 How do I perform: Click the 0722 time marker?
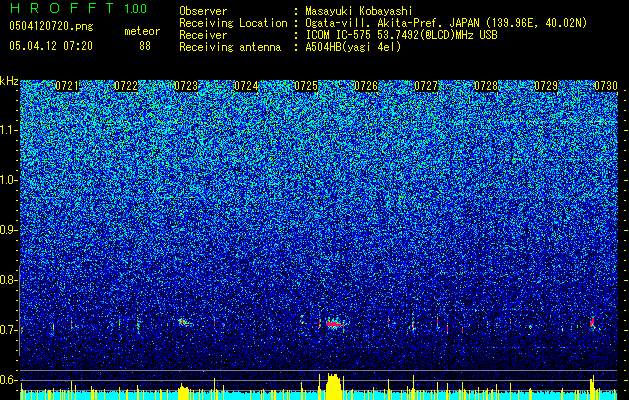tap(126, 86)
